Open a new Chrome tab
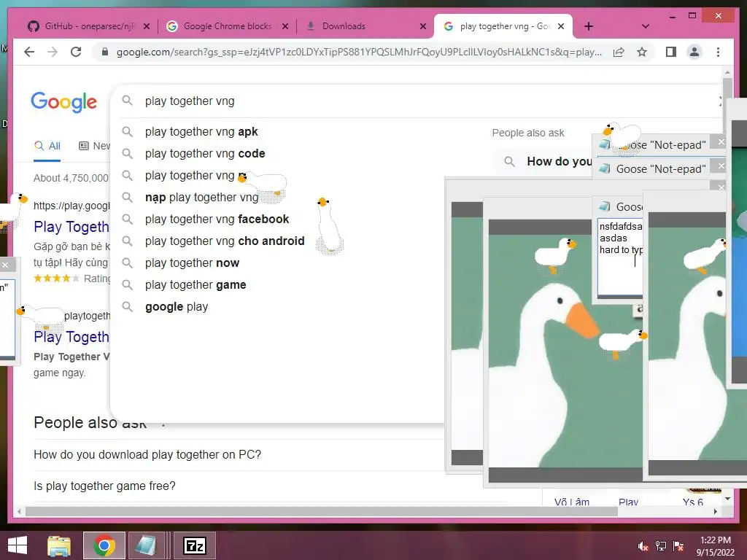 point(589,26)
